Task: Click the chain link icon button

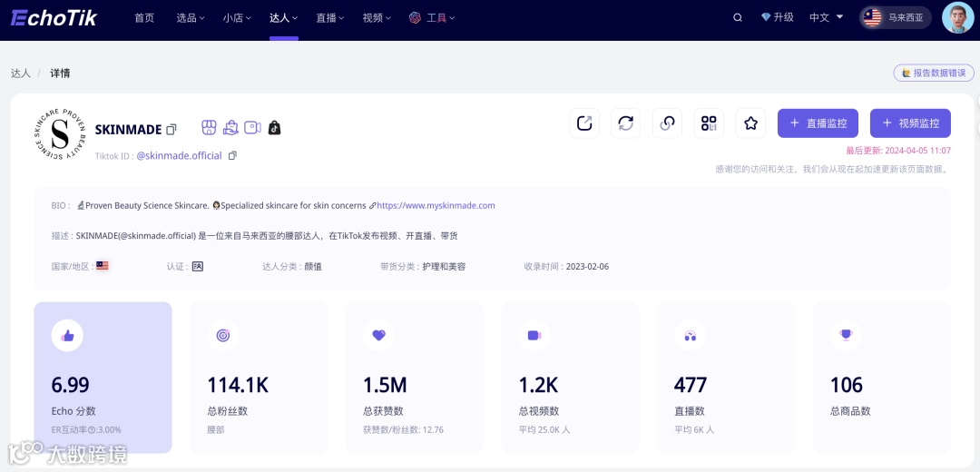Action: coord(668,123)
